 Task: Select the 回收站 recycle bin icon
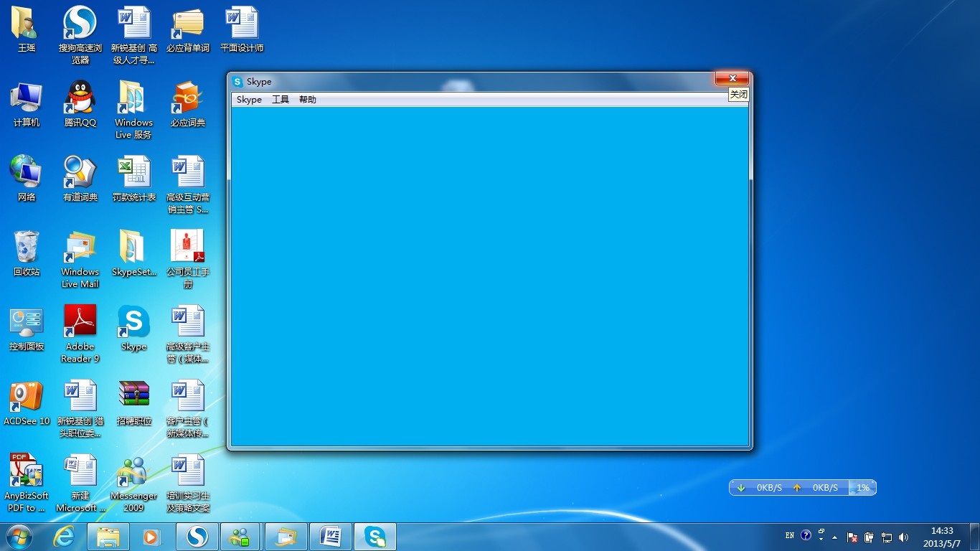[x=27, y=253]
